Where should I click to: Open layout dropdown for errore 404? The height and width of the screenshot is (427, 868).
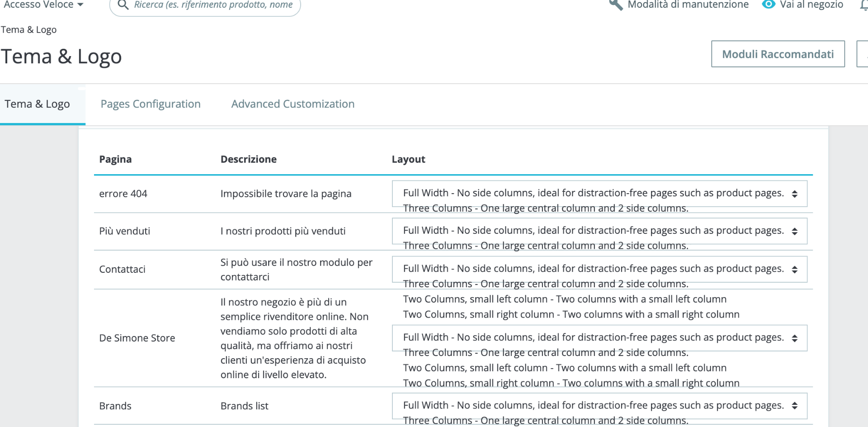coord(599,194)
